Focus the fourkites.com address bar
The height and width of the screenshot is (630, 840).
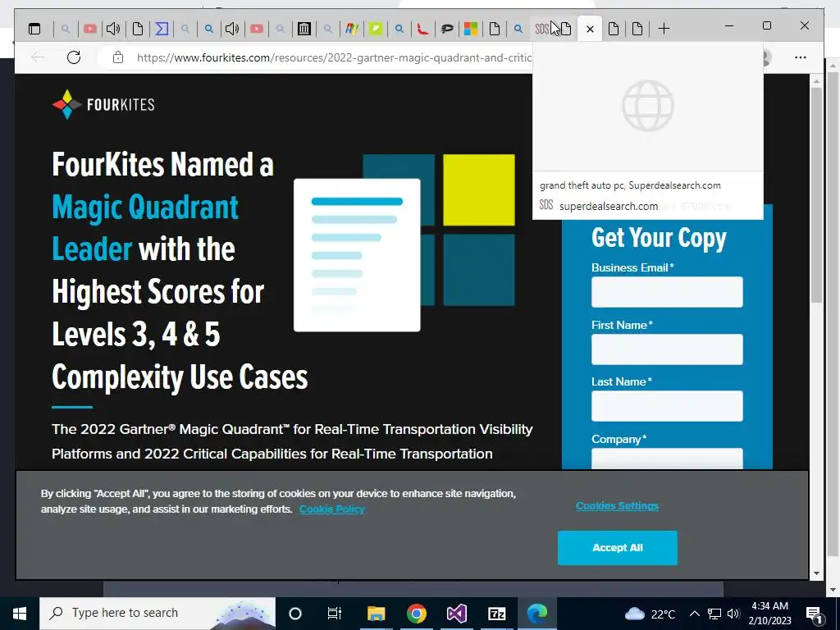point(334,57)
